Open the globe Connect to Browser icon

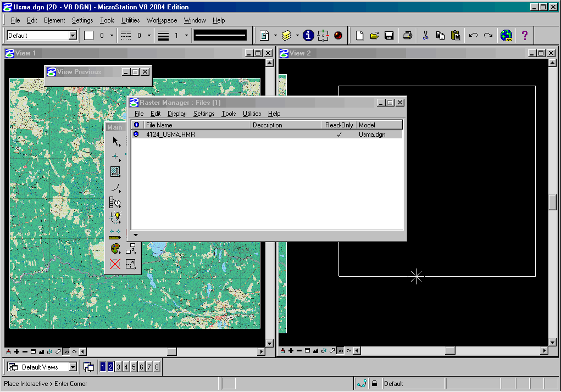(506, 35)
